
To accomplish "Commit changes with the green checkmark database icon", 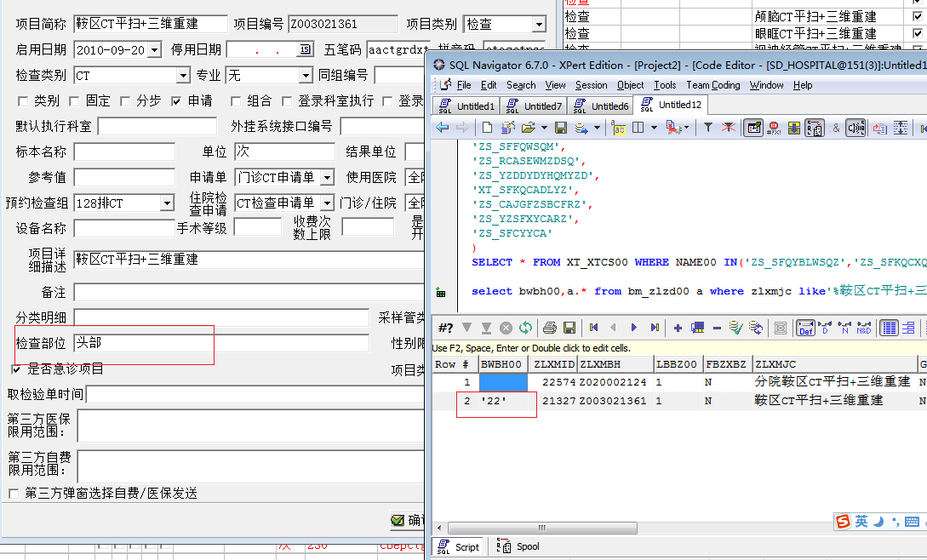I will [735, 328].
